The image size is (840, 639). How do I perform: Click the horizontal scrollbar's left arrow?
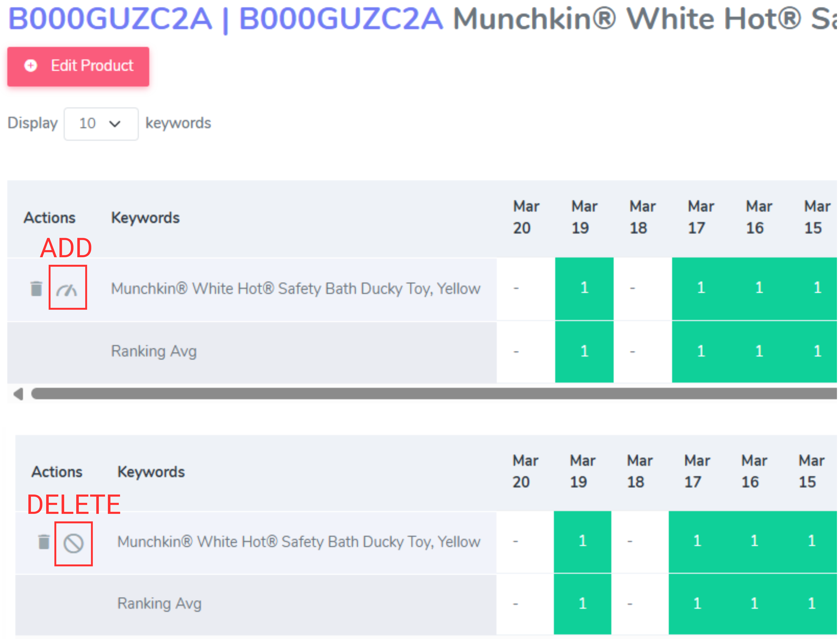18,394
